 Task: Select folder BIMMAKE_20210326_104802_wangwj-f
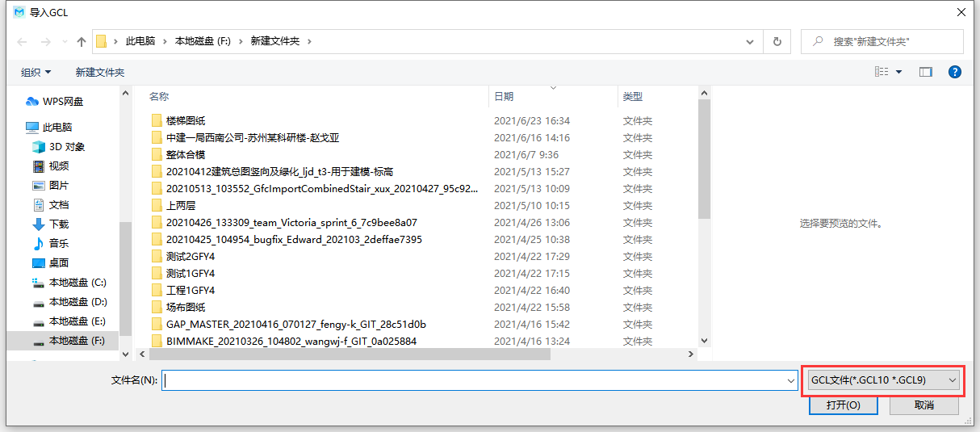click(x=291, y=342)
